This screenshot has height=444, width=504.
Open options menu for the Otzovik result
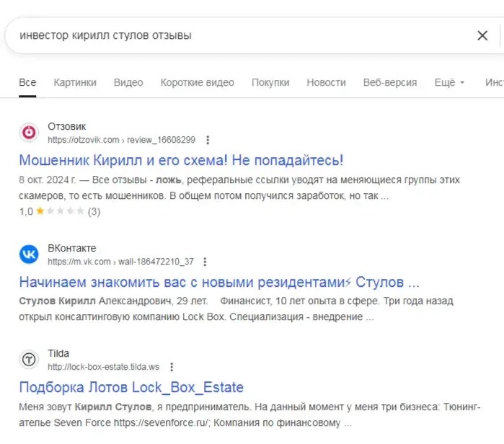[208, 140]
